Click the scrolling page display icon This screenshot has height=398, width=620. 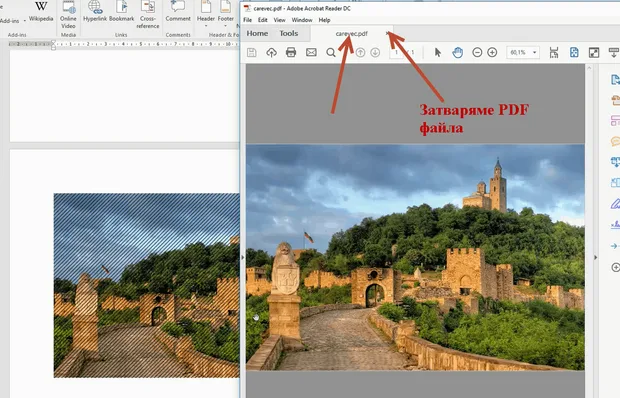(554, 52)
